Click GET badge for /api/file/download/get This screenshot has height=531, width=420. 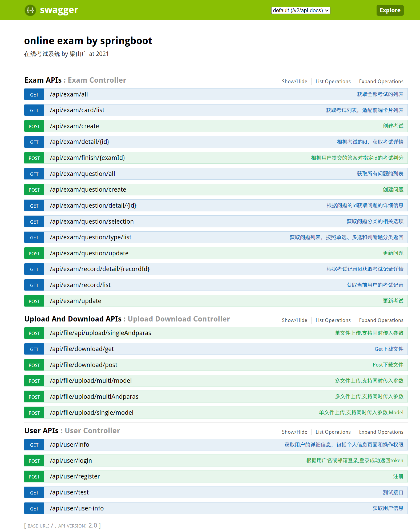[34, 349]
